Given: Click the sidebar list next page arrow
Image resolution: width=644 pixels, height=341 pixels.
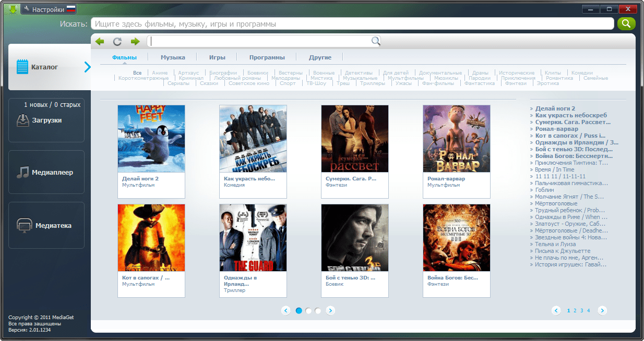Looking at the screenshot, I should (602, 311).
